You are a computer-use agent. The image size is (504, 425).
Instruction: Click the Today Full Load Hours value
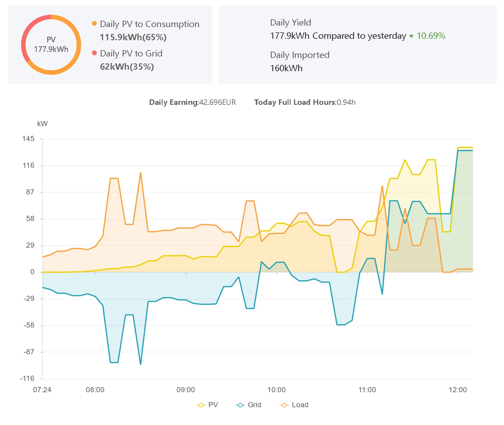point(346,102)
